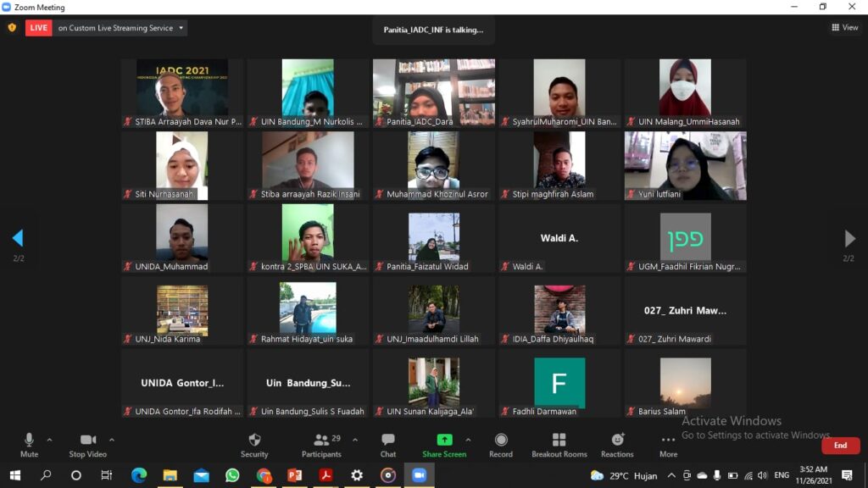Turn off camera with Stop Video
This screenshot has height=488, width=868.
click(x=88, y=445)
